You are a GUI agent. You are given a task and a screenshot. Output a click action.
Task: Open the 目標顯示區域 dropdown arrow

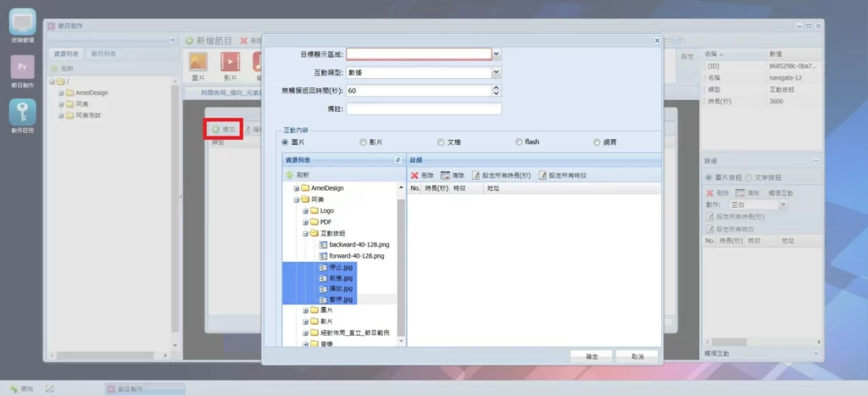click(x=497, y=54)
